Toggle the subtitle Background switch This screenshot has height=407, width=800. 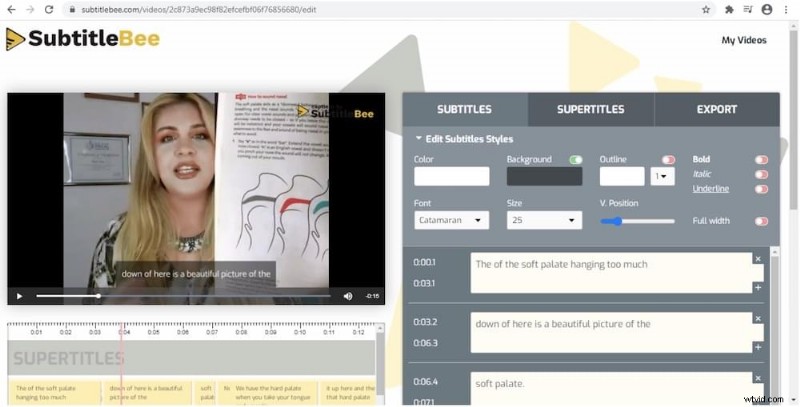(x=576, y=160)
